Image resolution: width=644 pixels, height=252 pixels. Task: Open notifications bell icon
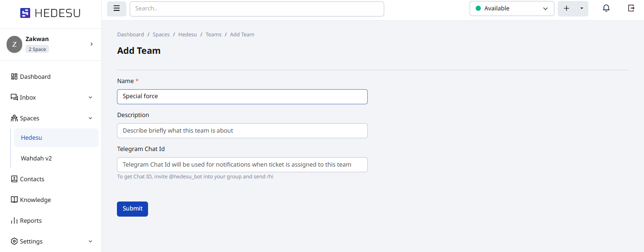[606, 8]
